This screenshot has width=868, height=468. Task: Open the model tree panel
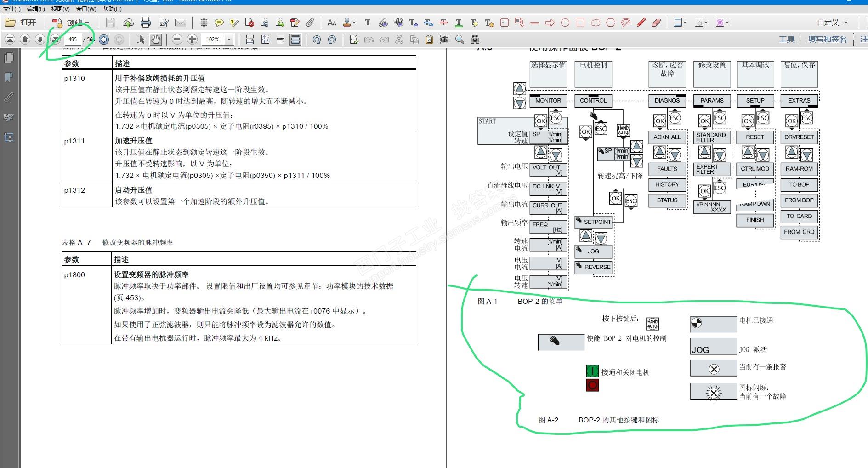(x=9, y=137)
